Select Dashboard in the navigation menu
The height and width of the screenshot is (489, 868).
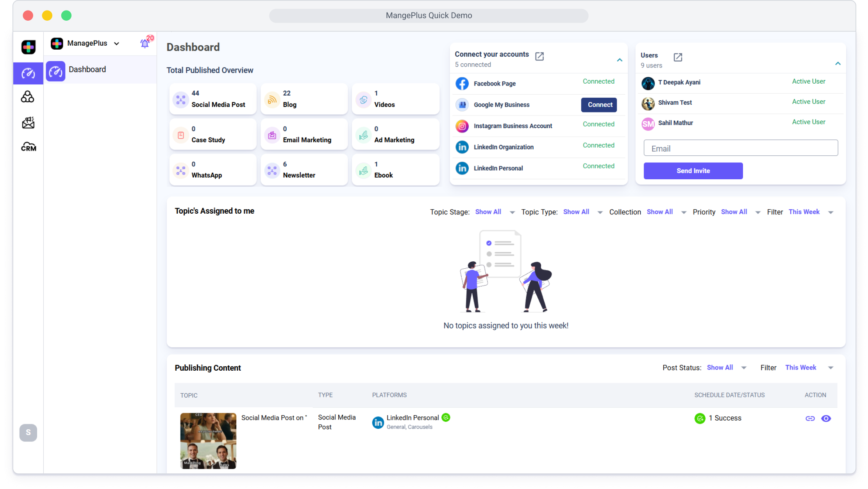[87, 70]
